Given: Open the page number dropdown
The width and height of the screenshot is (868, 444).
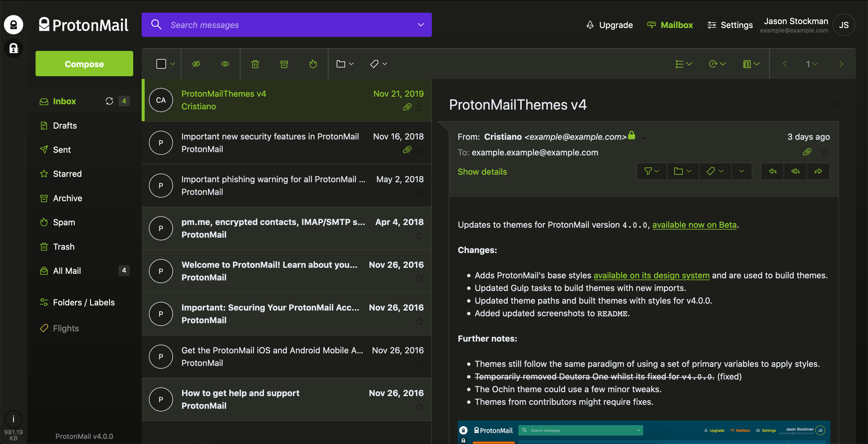Looking at the screenshot, I should point(811,64).
